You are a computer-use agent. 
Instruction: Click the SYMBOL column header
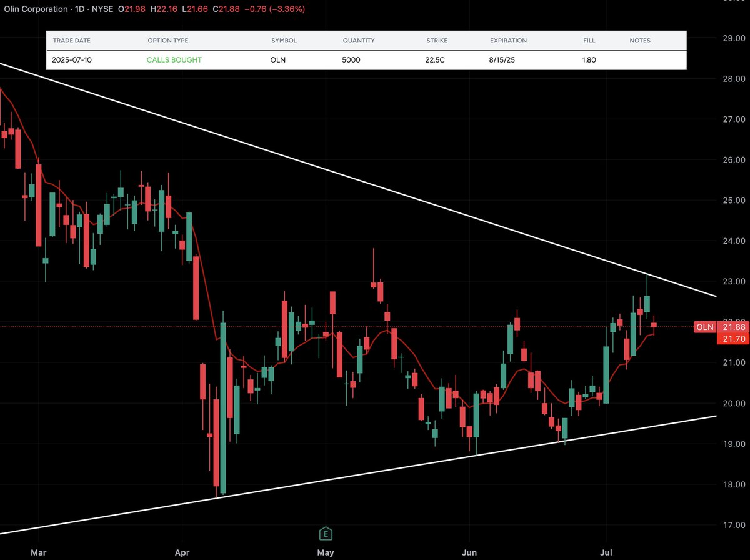[x=284, y=41]
